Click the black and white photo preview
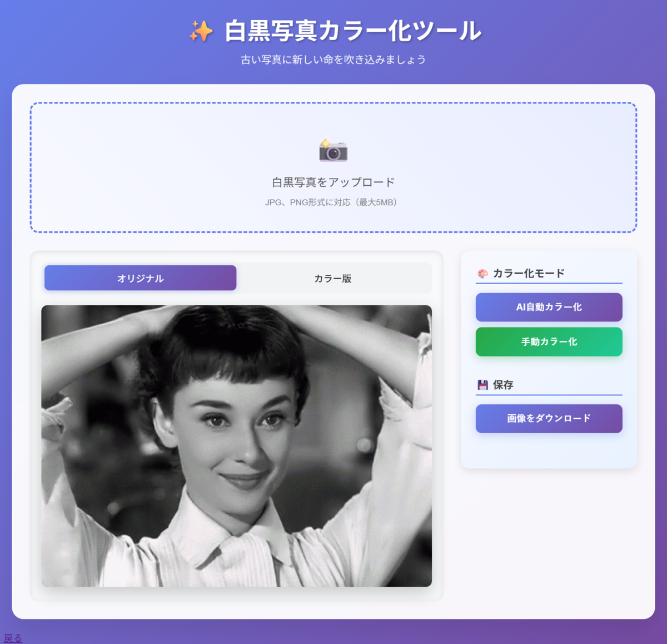Viewport: 667px width, 644px height. tap(236, 445)
